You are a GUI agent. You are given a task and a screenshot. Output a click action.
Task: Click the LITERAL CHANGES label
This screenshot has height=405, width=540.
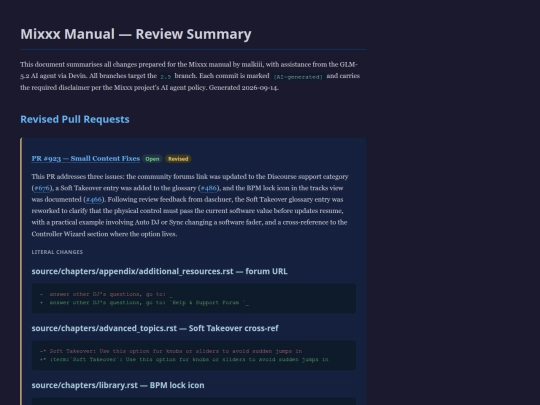[57, 252]
